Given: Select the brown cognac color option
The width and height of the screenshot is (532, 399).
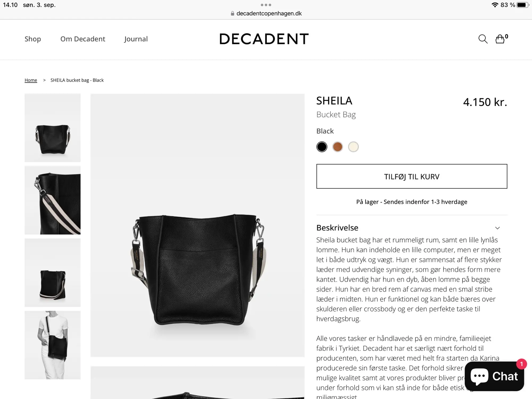Looking at the screenshot, I should point(338,147).
